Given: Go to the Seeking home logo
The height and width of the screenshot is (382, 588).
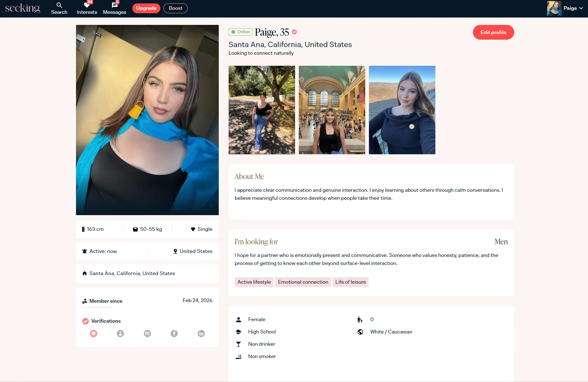Looking at the screenshot, I should (x=22, y=8).
